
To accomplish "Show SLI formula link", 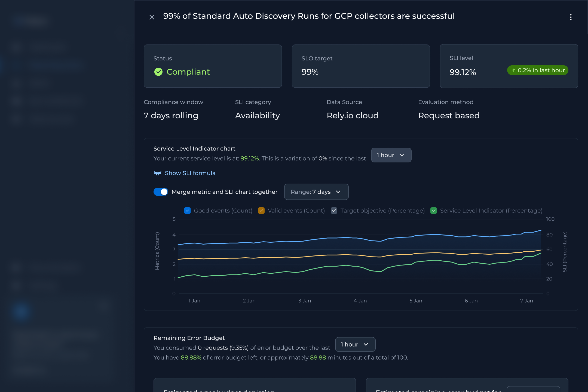I will point(190,173).
